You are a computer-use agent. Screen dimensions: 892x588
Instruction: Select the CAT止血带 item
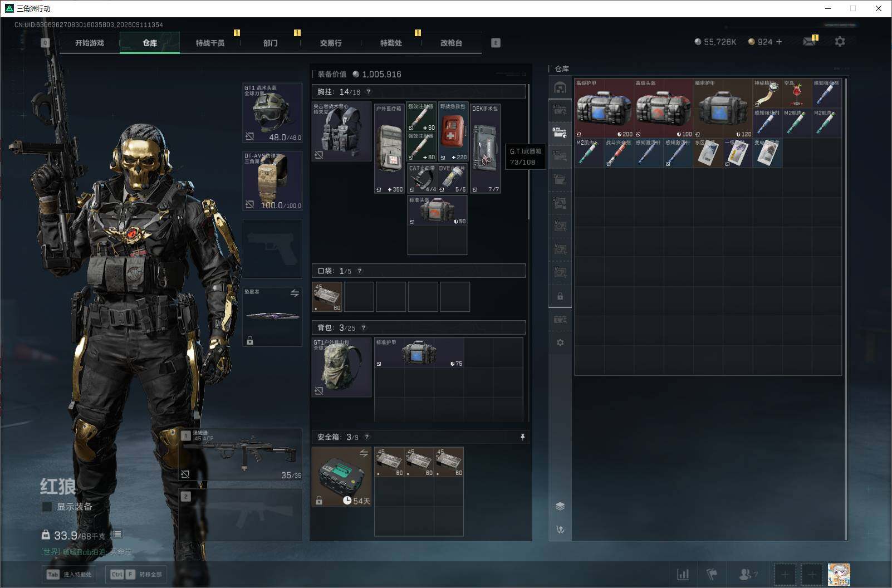(422, 178)
